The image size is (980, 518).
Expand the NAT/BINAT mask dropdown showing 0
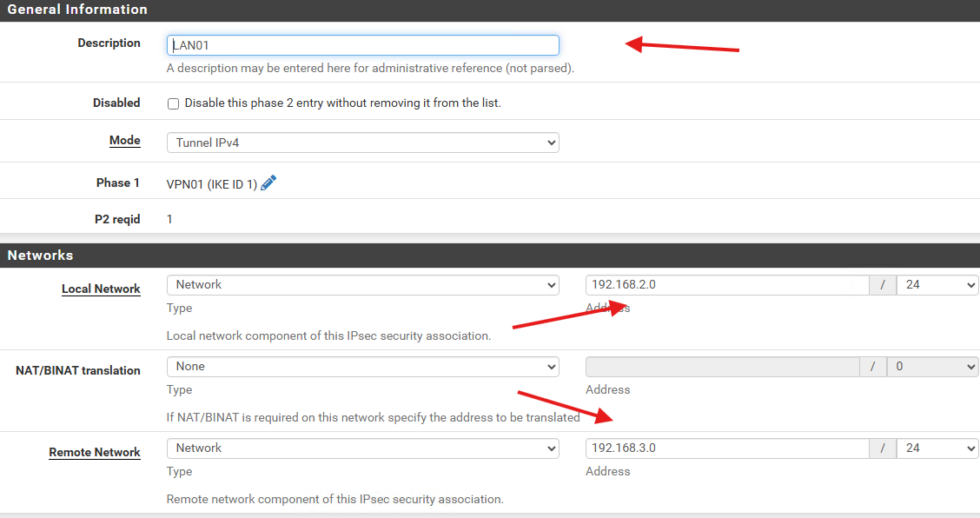point(932,367)
